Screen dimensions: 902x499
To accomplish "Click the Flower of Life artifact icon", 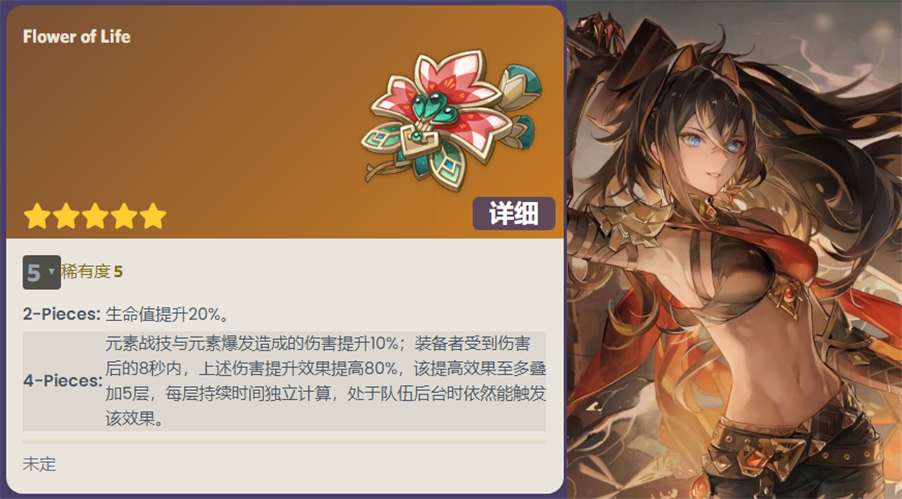I will pyautogui.click(x=452, y=121).
